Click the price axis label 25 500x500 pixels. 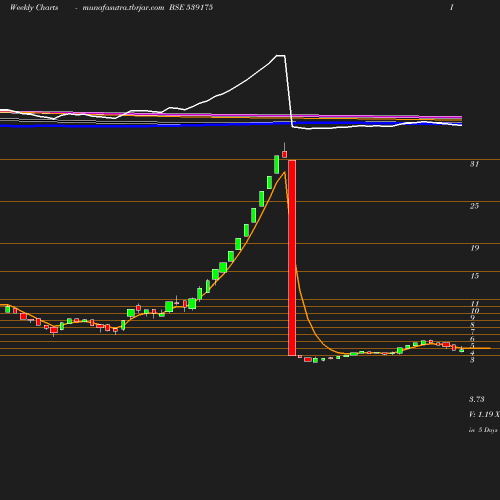coord(474,206)
